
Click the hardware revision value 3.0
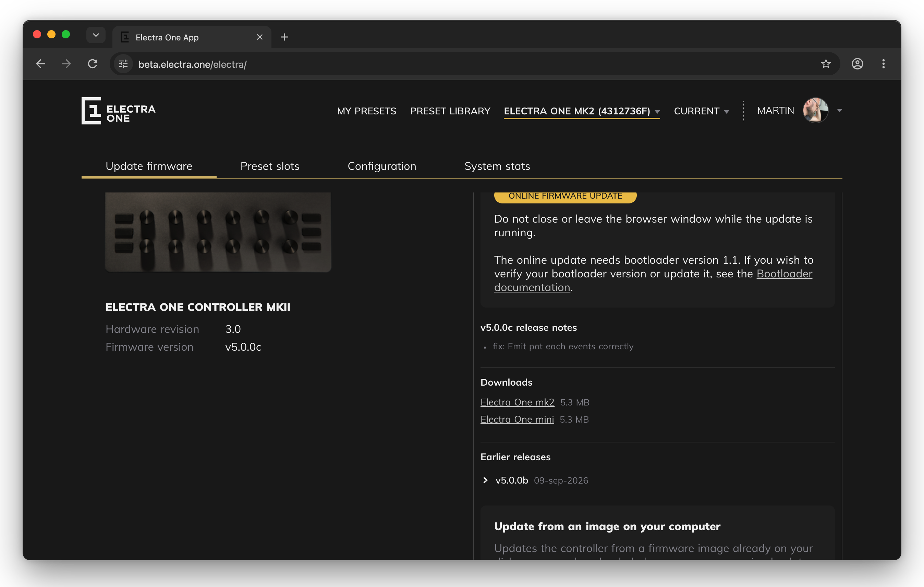[x=233, y=329]
